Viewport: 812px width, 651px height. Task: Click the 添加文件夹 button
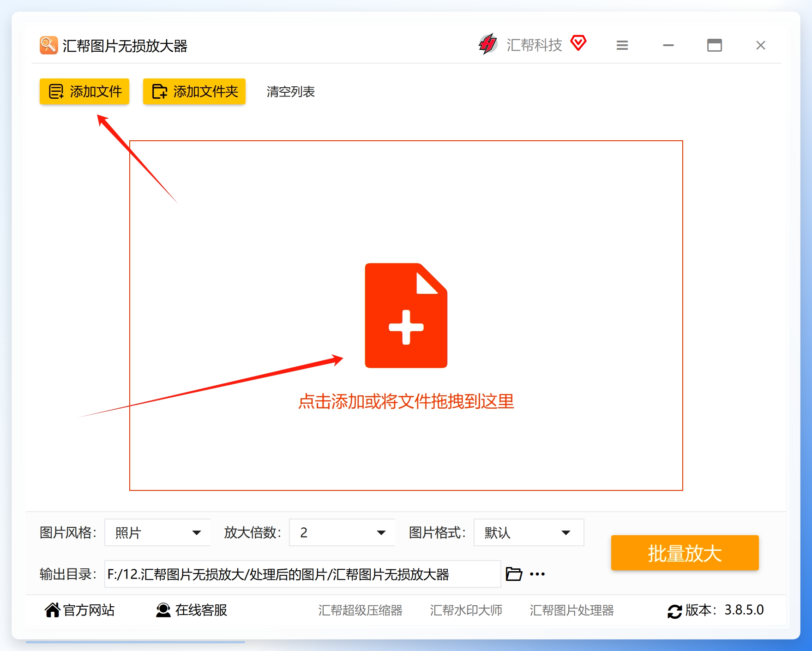coord(194,91)
